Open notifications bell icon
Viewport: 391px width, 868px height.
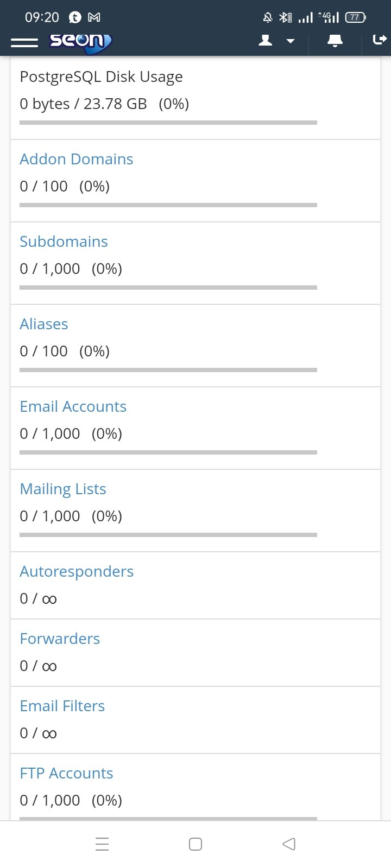click(x=335, y=41)
